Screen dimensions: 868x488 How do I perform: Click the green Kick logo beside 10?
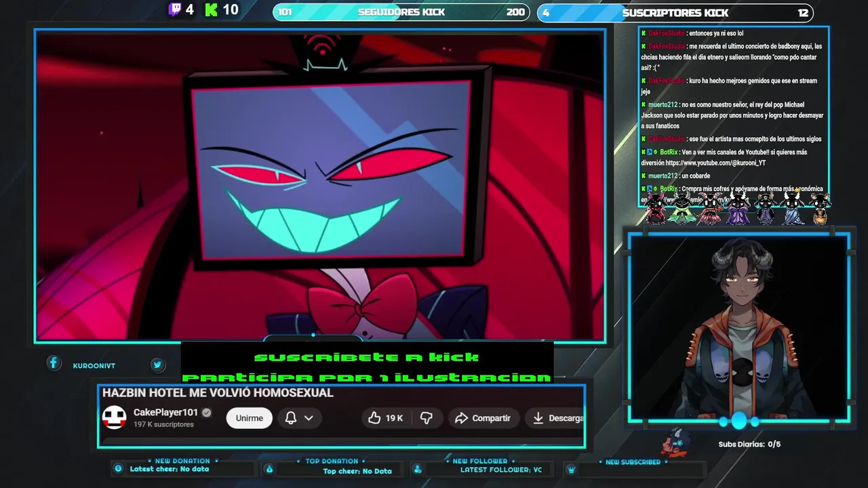[x=212, y=9]
